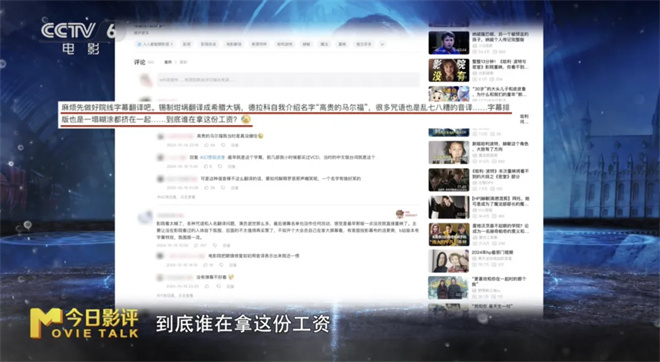Expand replies under the second main comment
Image resolution: width=660 pixels, height=362 pixels.
(x=175, y=295)
